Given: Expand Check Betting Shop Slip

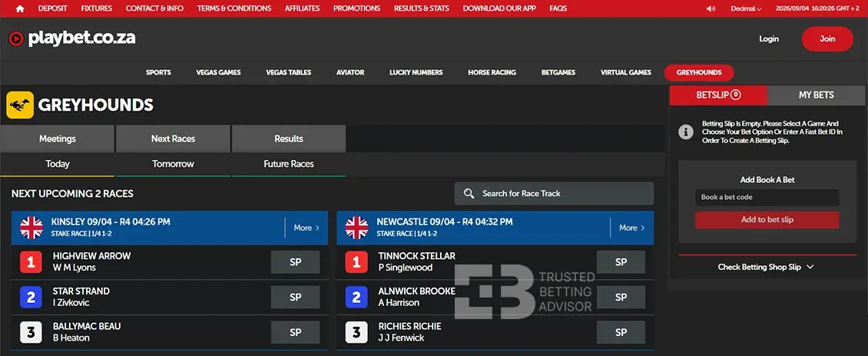Looking at the screenshot, I should pyautogui.click(x=766, y=267).
